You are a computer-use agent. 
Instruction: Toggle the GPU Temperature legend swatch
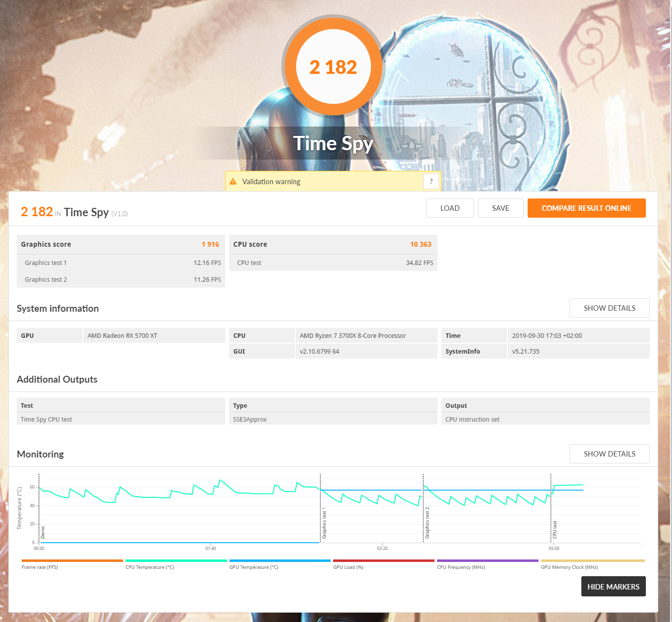click(280, 560)
